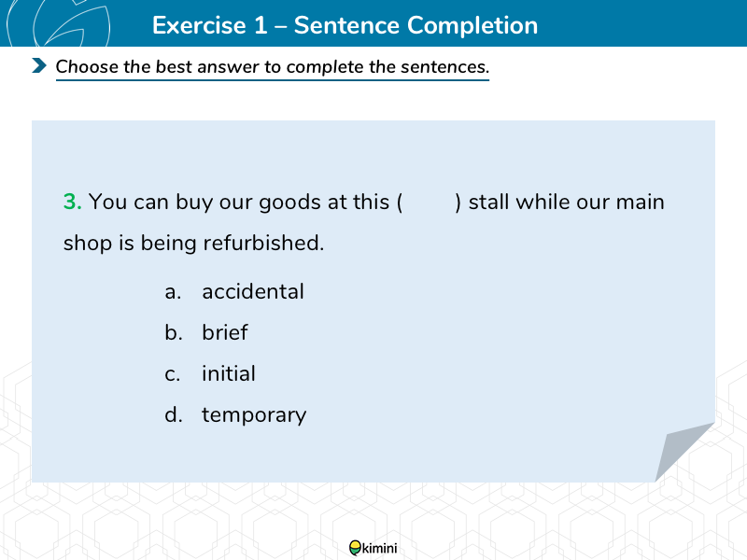Click the leaf emblem in header
Screen dimensions: 747x560
(x=60, y=22)
